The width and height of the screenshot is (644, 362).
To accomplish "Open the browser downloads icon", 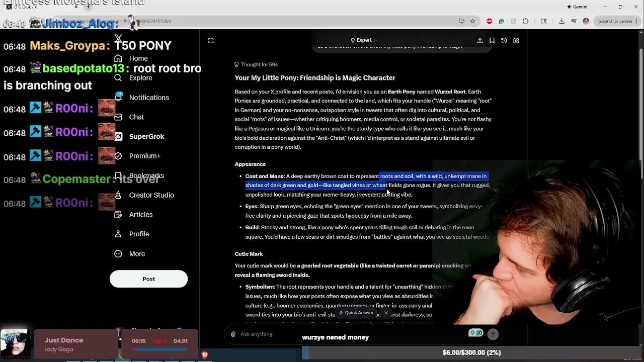I will (x=561, y=21).
